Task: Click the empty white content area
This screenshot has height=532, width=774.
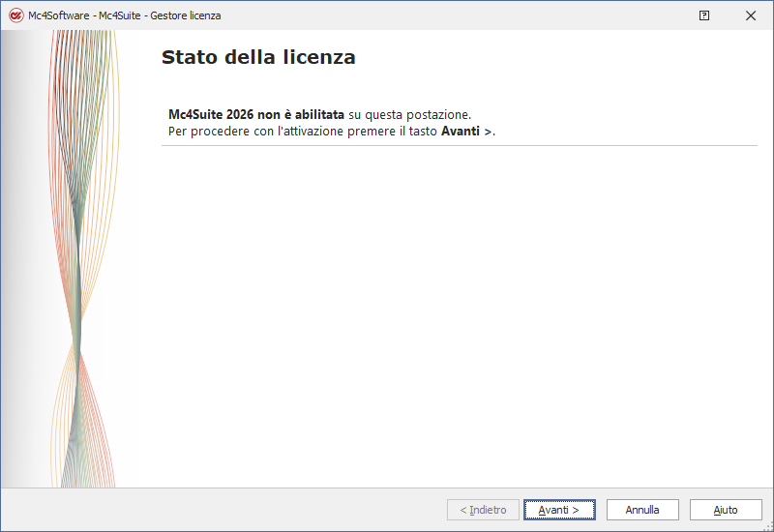Action: point(455,319)
